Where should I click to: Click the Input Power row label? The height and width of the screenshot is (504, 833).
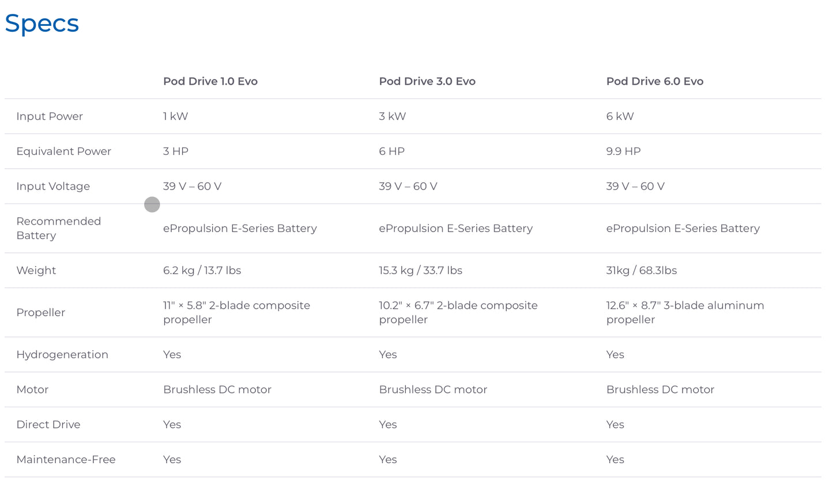click(x=50, y=116)
